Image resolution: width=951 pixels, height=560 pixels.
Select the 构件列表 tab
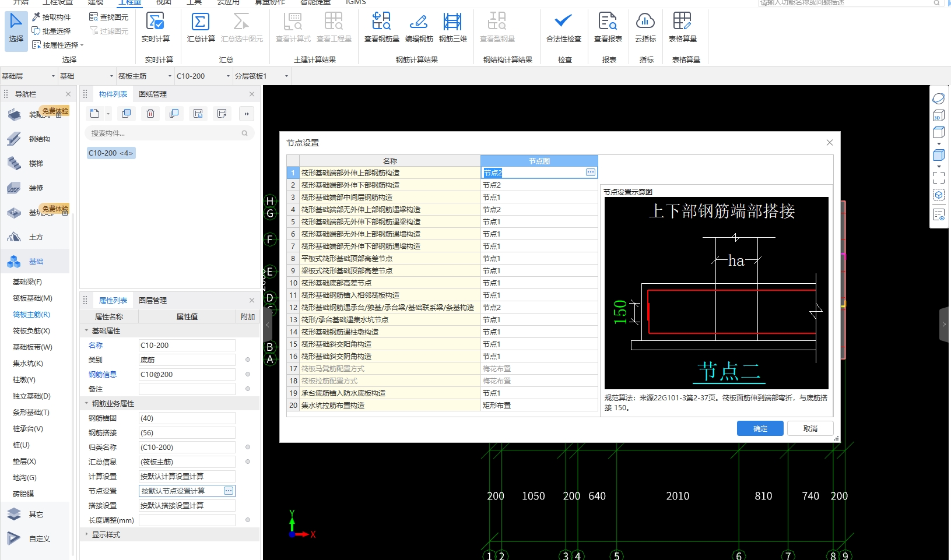113,94
